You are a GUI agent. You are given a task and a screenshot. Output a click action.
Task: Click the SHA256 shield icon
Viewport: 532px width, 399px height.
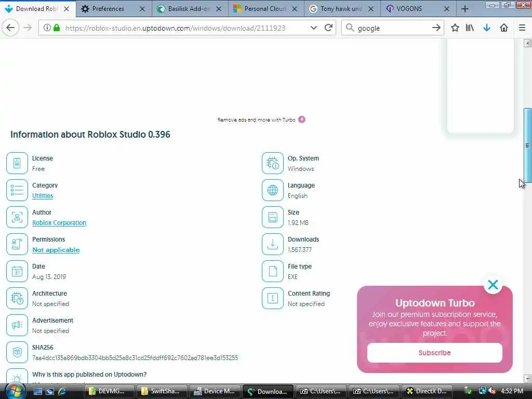tap(17, 352)
